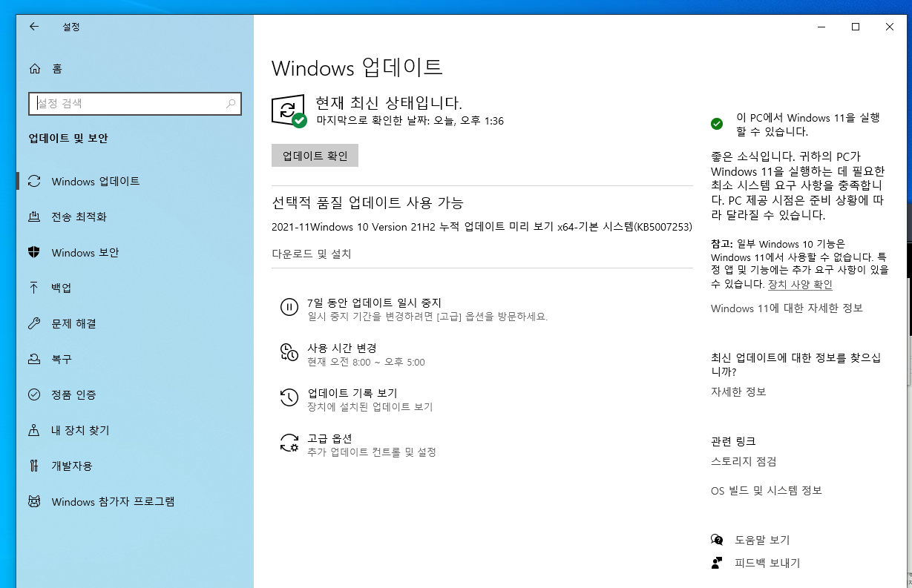Viewport: 912px width, 588px height.
Task: Click the 문제 해결 wrench icon
Action: coord(33,324)
